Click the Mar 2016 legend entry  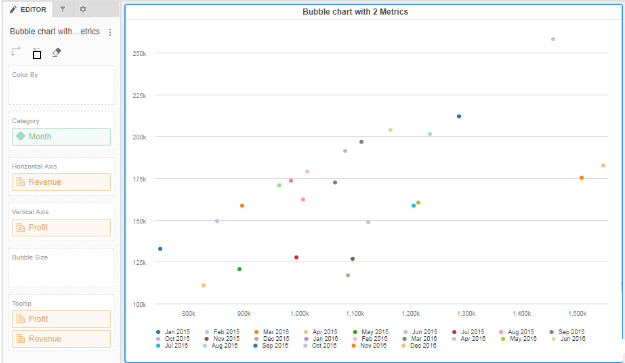coord(420,339)
